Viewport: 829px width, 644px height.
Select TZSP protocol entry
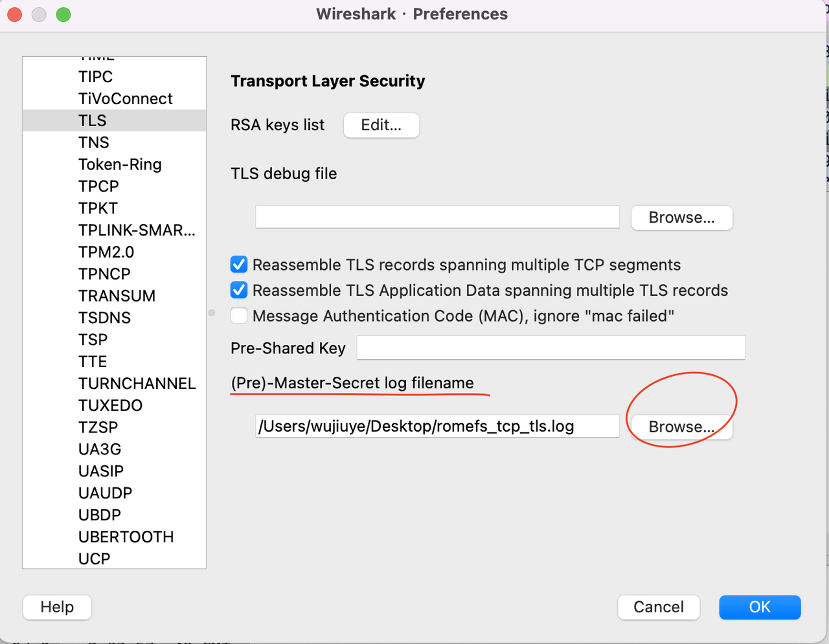(x=115, y=428)
